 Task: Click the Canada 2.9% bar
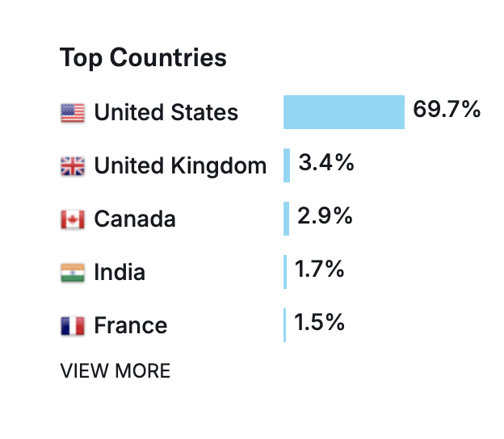[286, 219]
